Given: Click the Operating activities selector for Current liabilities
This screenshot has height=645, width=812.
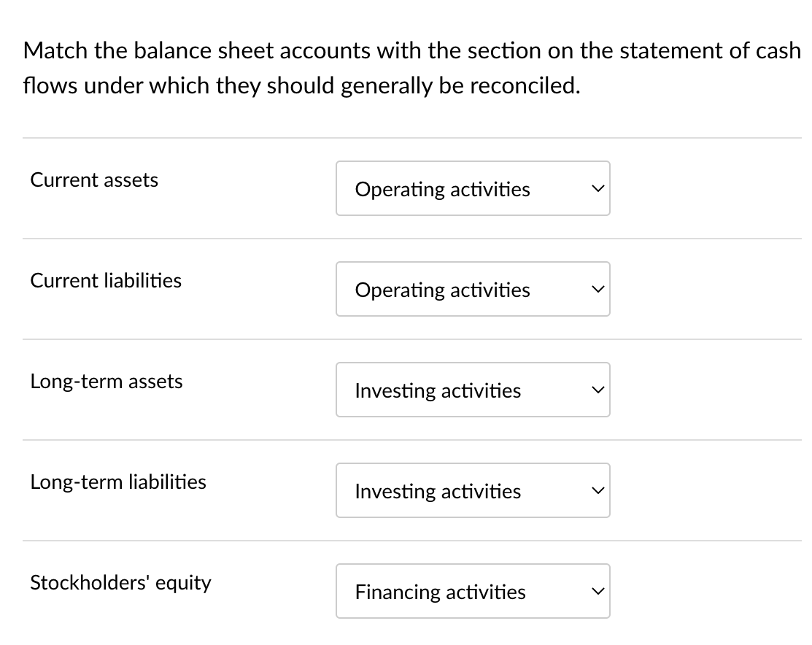Looking at the screenshot, I should tap(473, 289).
